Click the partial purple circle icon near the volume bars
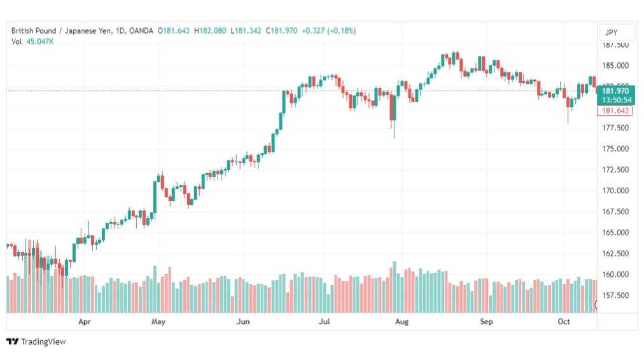The image size is (644, 353). pyautogui.click(x=596, y=305)
